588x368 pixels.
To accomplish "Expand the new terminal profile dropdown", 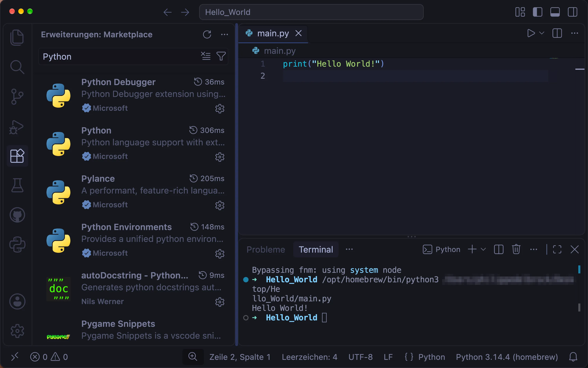I will coord(483,249).
